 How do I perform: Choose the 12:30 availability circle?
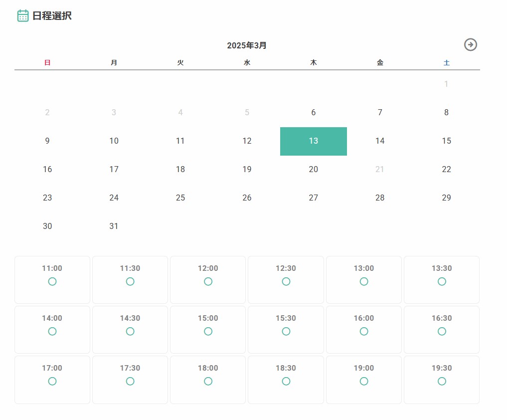[286, 281]
